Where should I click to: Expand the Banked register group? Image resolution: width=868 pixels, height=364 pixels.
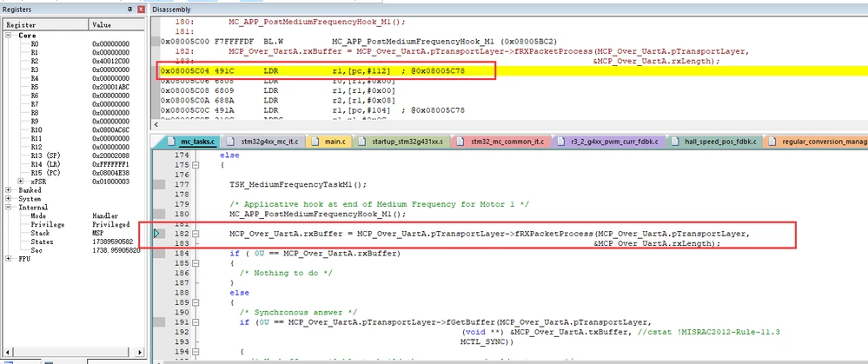click(9, 189)
